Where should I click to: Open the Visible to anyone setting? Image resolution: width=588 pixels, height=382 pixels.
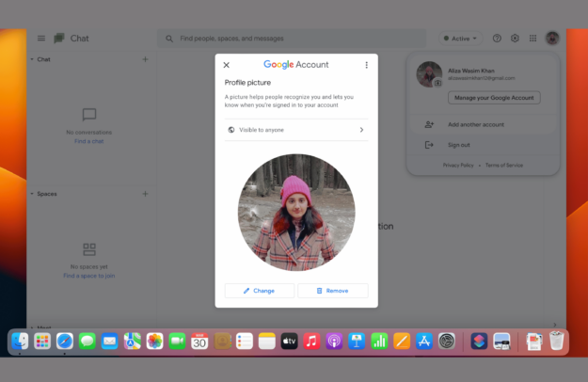point(296,130)
